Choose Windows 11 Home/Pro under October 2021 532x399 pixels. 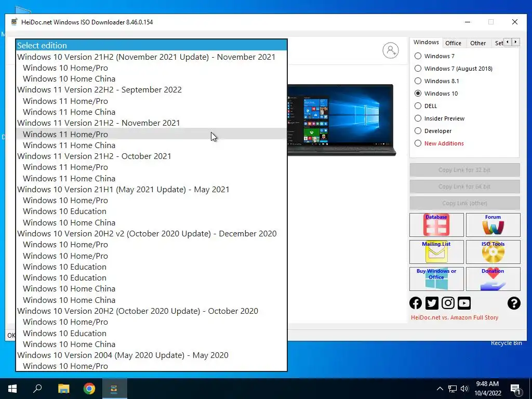click(151, 167)
